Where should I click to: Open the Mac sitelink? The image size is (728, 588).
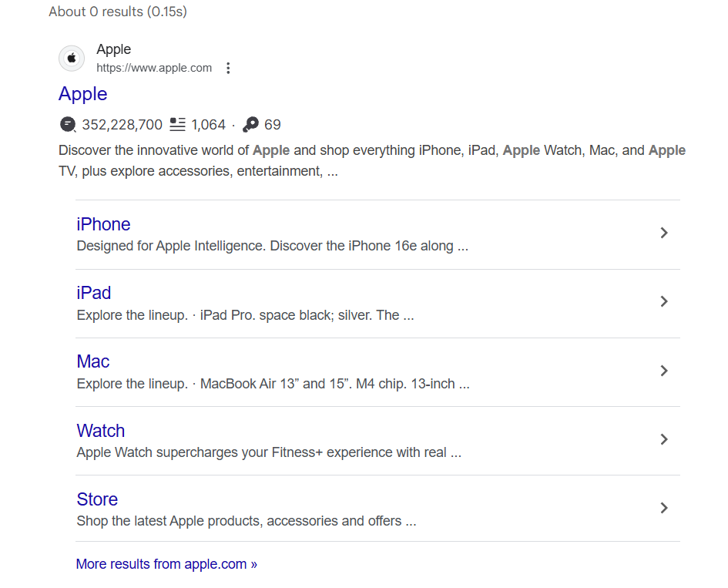click(93, 361)
